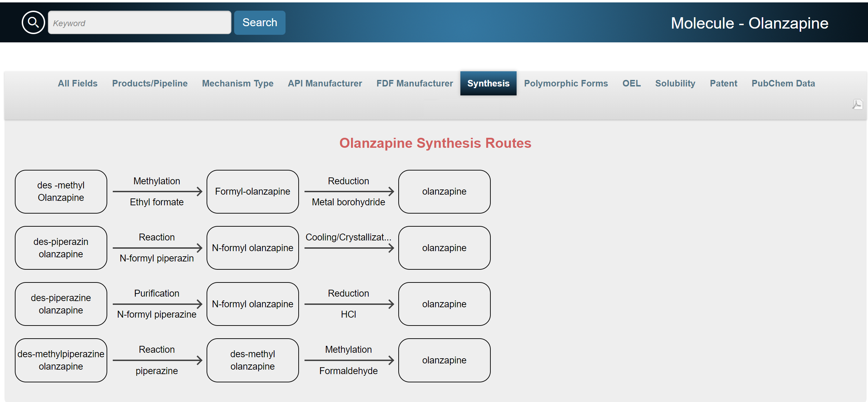Click the Keyword search input field
Viewport: 868px width, 402px height.
[x=139, y=23]
